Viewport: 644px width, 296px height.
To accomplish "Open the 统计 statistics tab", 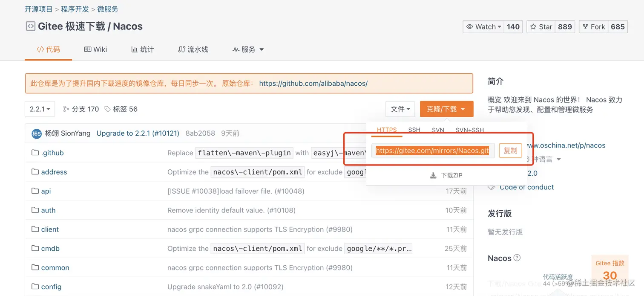I will coord(142,49).
